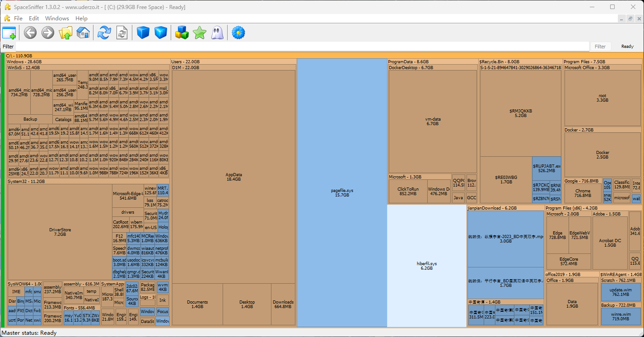This screenshot has width=644, height=337.
Task: Select the hiberfil.sys block
Action: coord(426,266)
